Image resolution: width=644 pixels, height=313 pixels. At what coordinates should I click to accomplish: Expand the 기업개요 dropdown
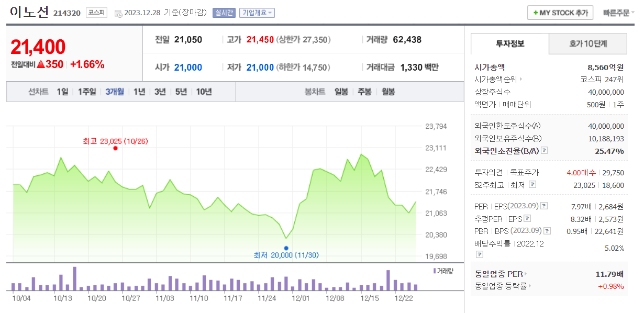257,13
